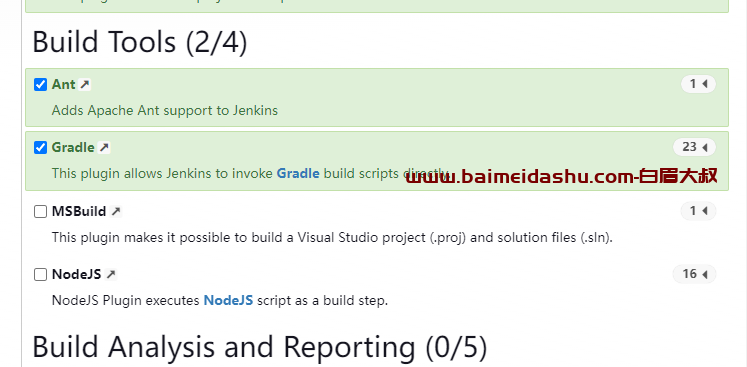The width and height of the screenshot is (747, 367).
Task: Open the Gradle plugin external link icon
Action: pos(104,147)
